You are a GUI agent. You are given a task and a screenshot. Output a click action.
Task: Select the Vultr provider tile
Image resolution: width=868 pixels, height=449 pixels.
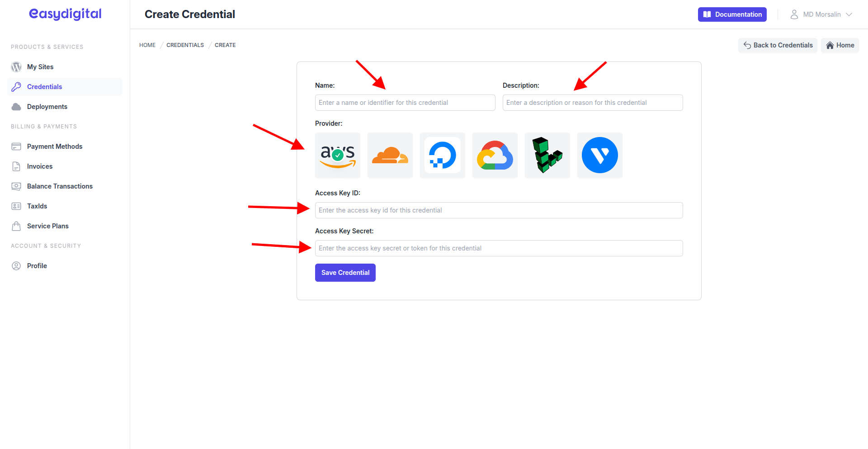599,155
